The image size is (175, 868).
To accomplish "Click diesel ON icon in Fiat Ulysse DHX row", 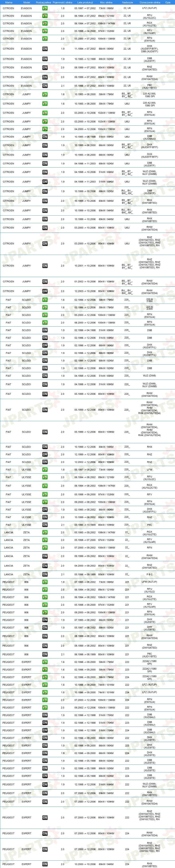I will pyautogui.click(x=45, y=510).
